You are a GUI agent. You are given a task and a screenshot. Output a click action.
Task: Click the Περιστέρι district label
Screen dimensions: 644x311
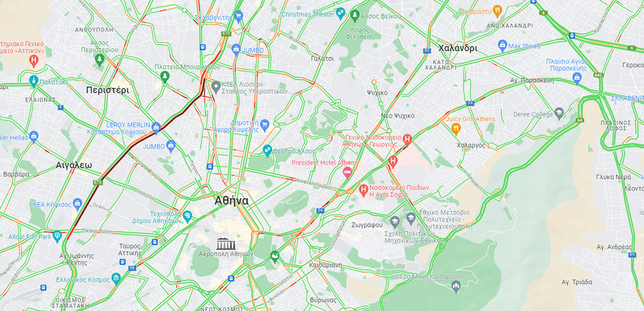click(x=107, y=90)
